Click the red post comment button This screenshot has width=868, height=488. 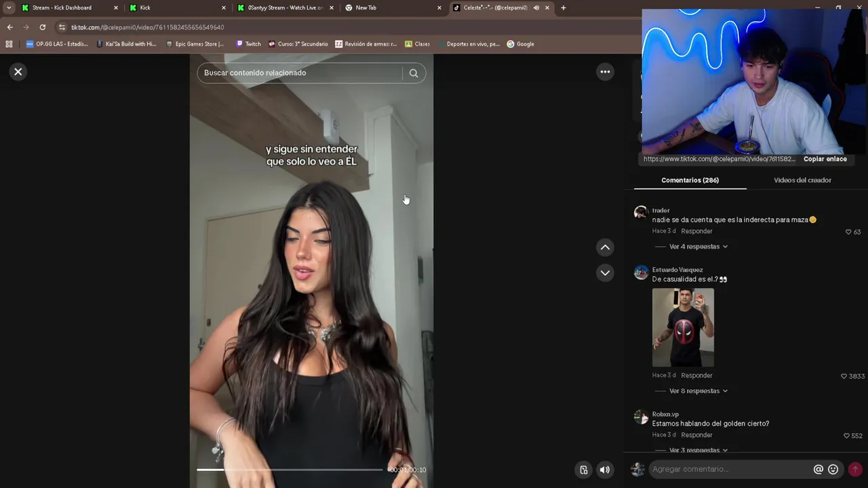855,469
